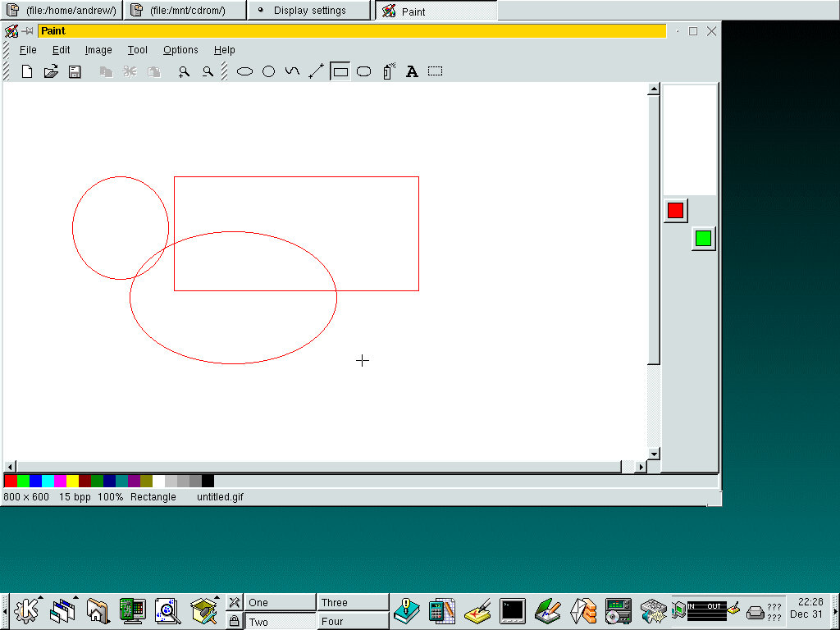This screenshot has width=840, height=630.
Task: Choose the Line drawing tool
Action: (x=316, y=71)
